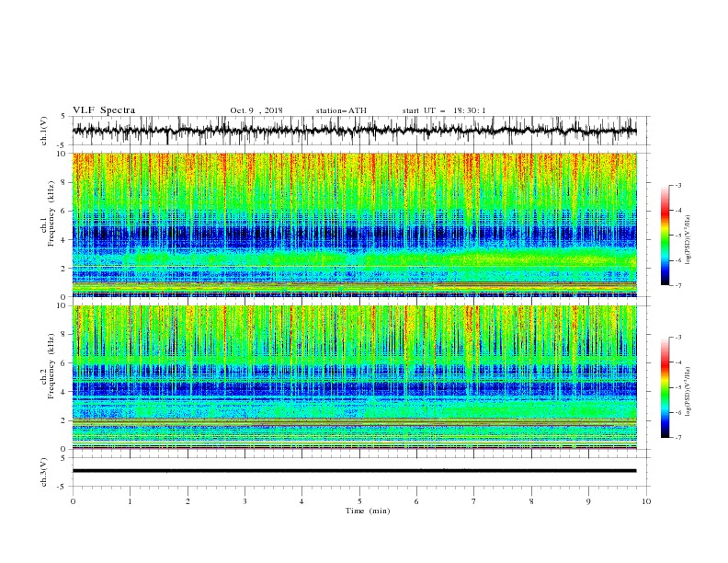Click the ch.2 frequency tick label '8'

point(64,335)
